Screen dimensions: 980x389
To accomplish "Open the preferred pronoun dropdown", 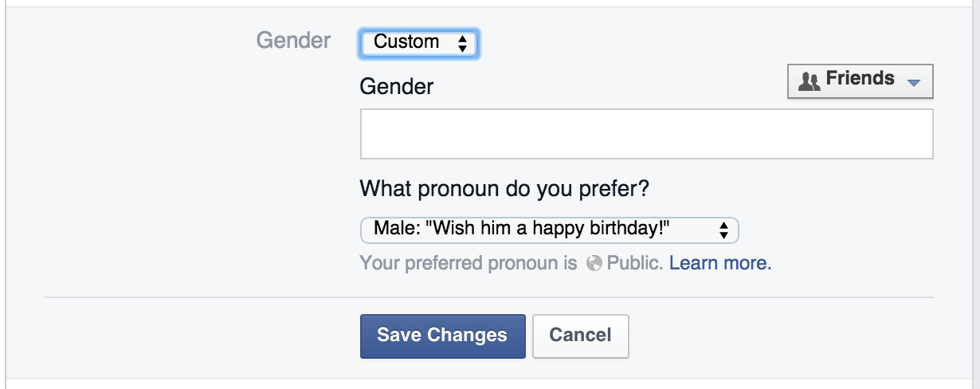I will pyautogui.click(x=550, y=230).
